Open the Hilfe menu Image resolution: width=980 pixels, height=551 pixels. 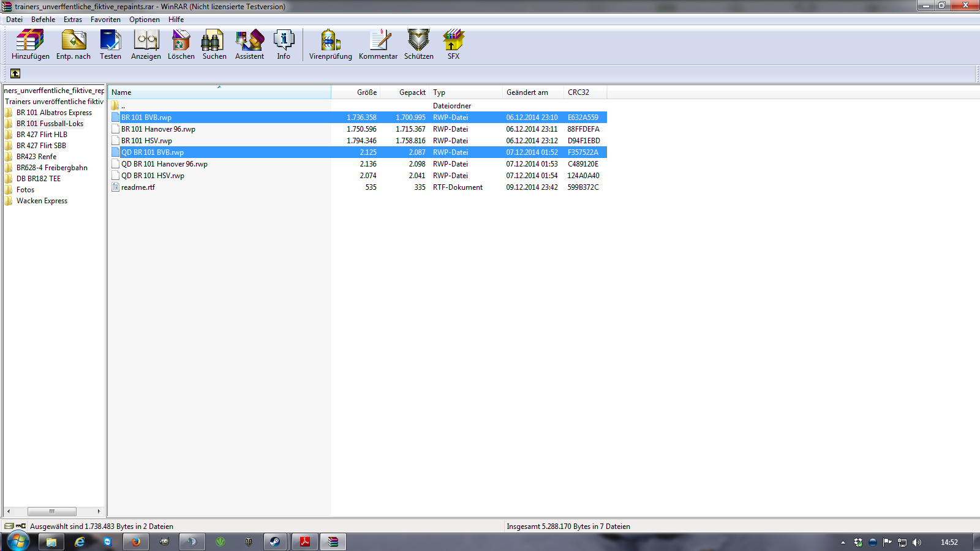click(x=176, y=20)
